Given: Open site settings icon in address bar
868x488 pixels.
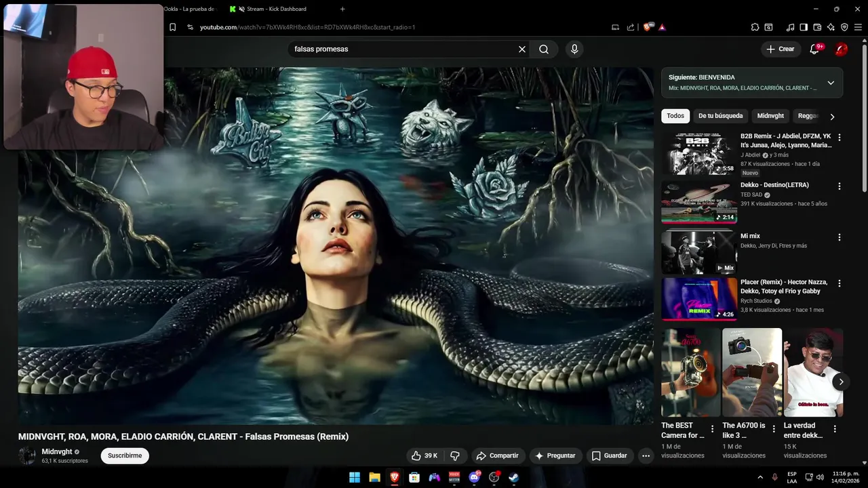Looking at the screenshot, I should [x=190, y=27].
